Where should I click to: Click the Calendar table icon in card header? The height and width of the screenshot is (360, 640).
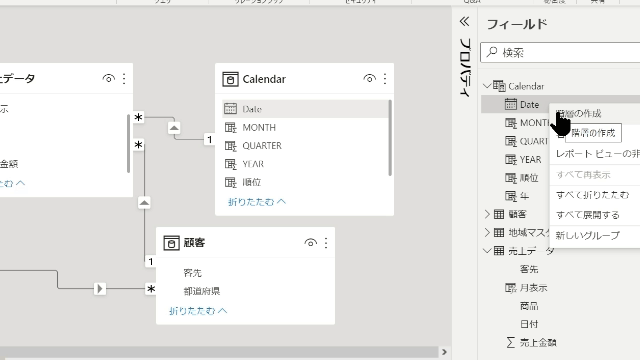click(230, 79)
